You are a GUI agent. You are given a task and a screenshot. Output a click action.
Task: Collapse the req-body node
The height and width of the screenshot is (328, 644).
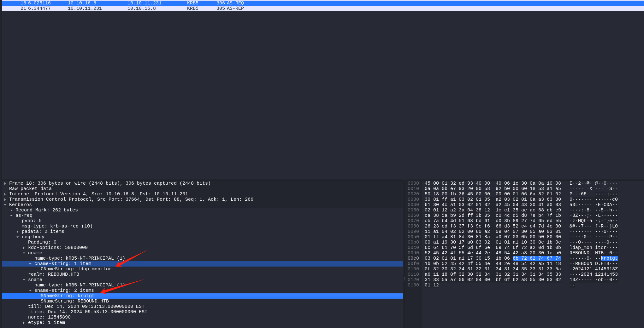tap(18, 237)
